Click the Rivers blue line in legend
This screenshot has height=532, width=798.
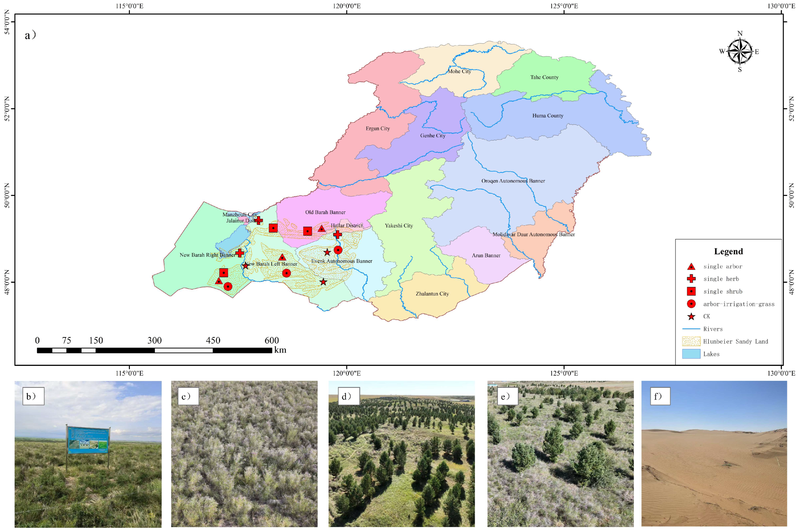pyautogui.click(x=691, y=329)
